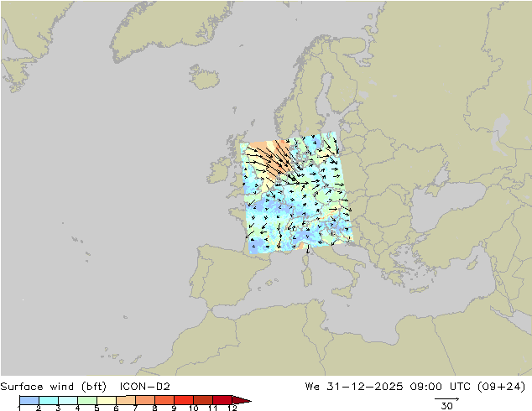Click the blue 1-2 bft legend swatch
This screenshot has width=532, height=411.
pos(29,400)
